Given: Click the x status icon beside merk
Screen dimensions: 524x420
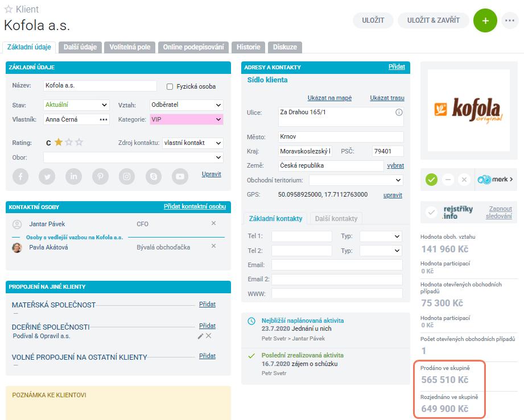Looking at the screenshot, I should pyautogui.click(x=464, y=180).
